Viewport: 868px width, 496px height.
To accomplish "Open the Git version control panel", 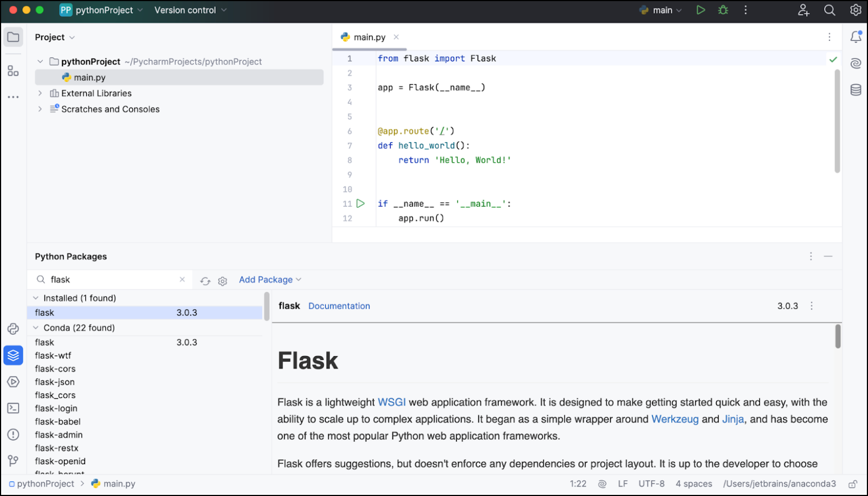I will 13,460.
